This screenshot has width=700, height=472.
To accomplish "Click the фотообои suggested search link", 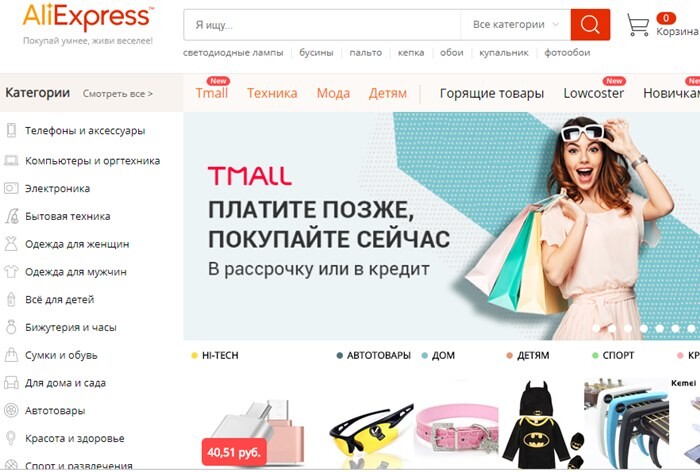I will coord(567,53).
